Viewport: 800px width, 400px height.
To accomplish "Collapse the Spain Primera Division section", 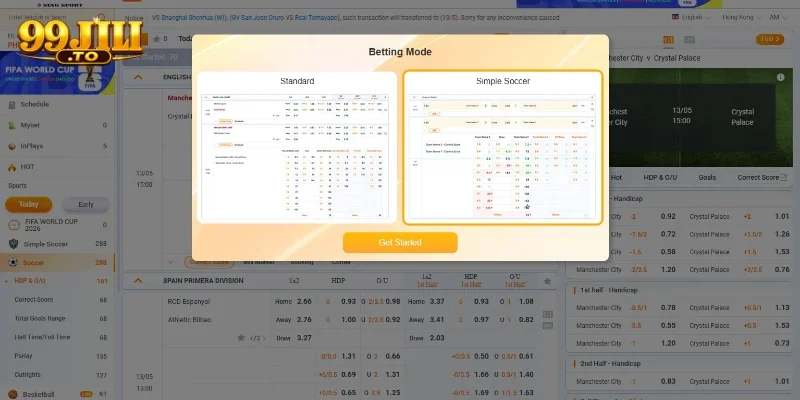I will (138, 281).
